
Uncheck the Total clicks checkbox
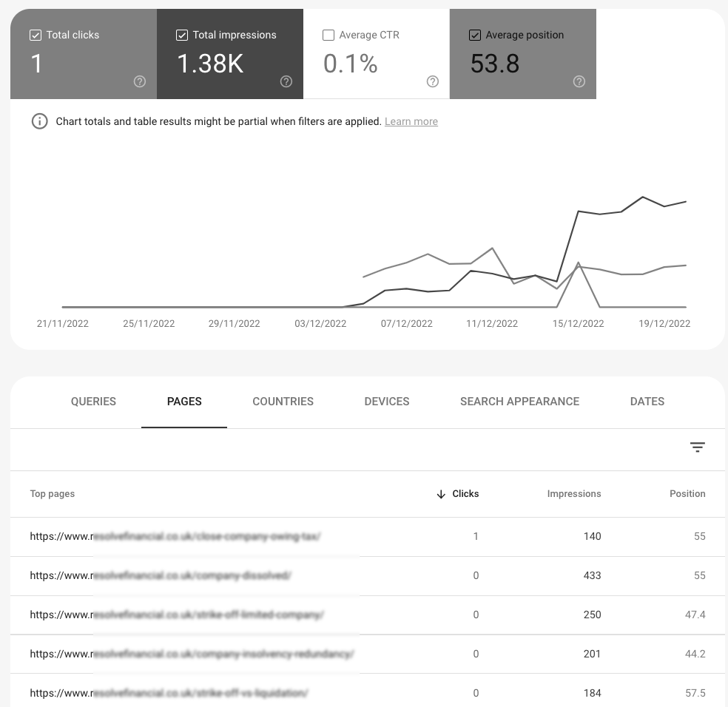tap(36, 35)
